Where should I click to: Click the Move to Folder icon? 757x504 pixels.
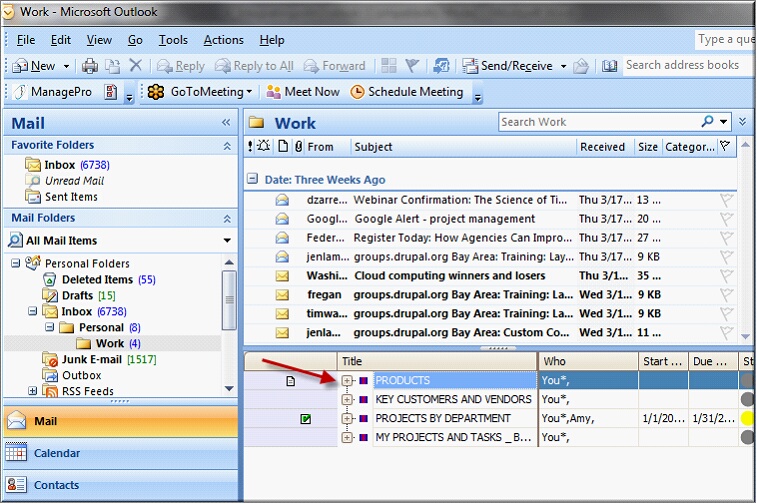click(112, 66)
